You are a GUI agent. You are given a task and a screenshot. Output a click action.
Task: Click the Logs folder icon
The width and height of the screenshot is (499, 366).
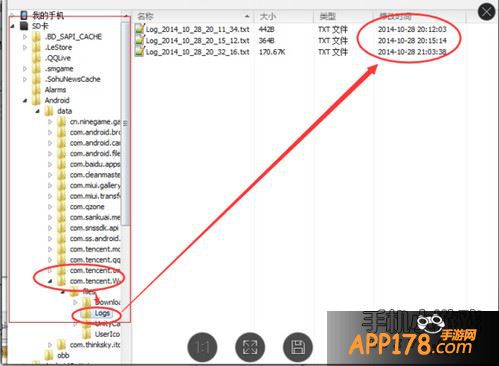pyautogui.click(x=87, y=313)
